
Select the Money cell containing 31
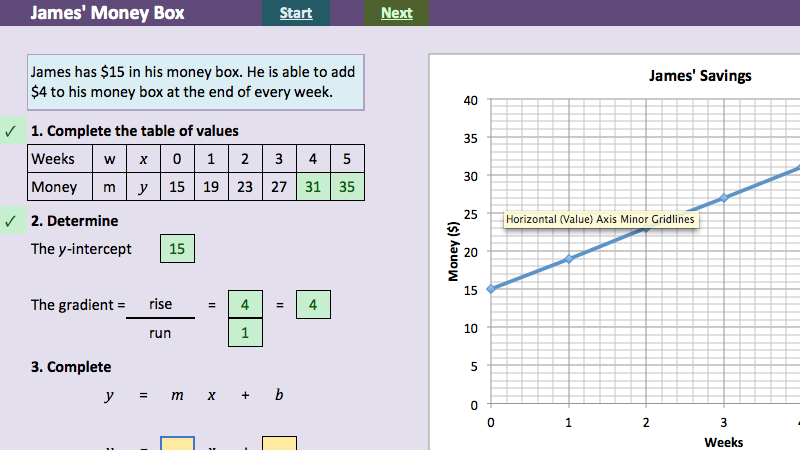(x=313, y=187)
